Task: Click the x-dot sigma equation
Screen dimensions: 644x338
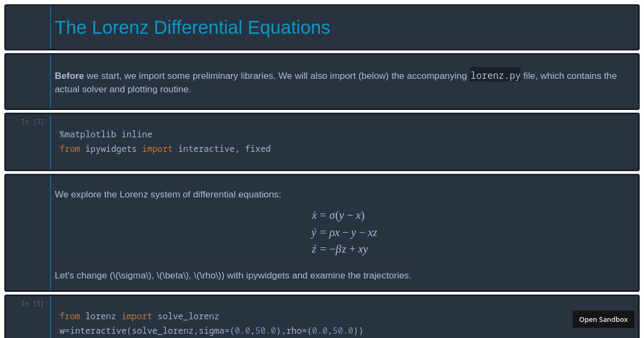Action: (338, 215)
